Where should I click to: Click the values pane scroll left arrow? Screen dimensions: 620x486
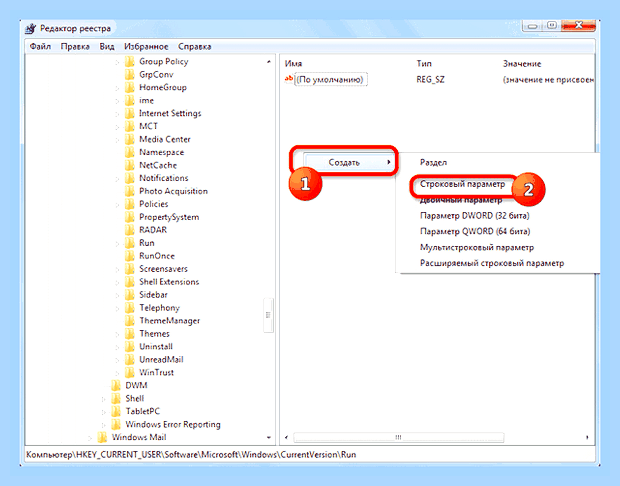[x=287, y=437]
